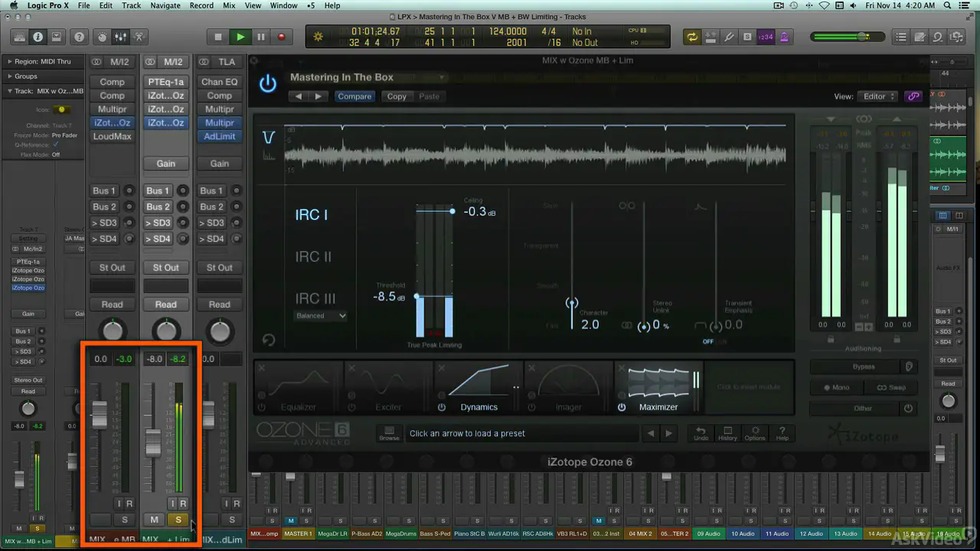
Task: Click the Compare button
Action: coord(354,96)
